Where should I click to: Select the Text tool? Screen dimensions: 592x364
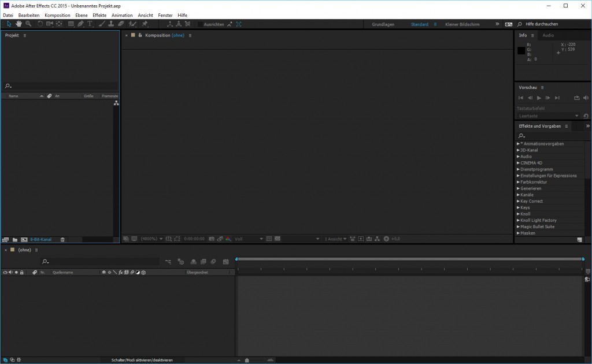click(x=90, y=24)
